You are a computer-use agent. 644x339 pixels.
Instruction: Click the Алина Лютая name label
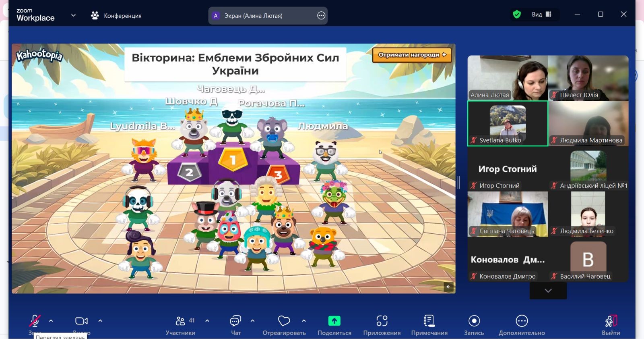[490, 95]
